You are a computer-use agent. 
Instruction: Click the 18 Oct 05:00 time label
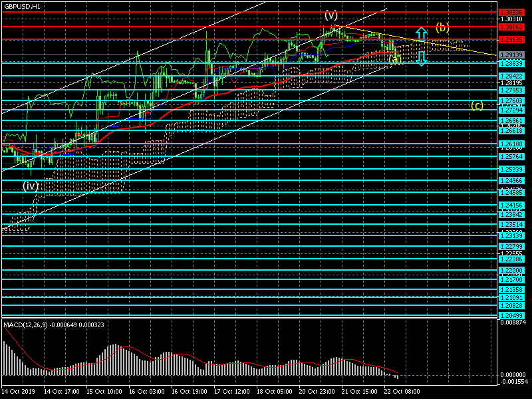pyautogui.click(x=274, y=392)
